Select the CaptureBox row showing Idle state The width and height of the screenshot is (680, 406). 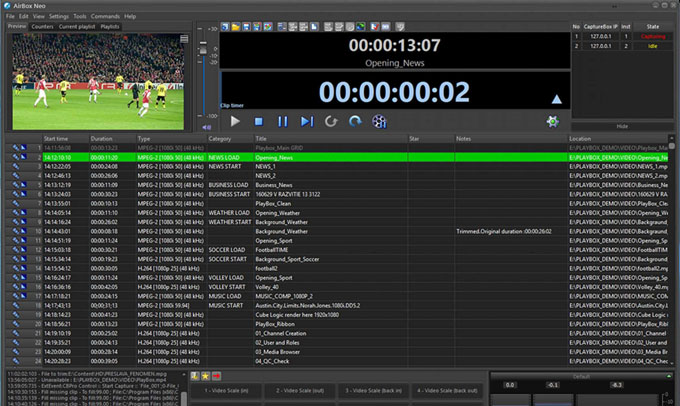pyautogui.click(x=622, y=46)
